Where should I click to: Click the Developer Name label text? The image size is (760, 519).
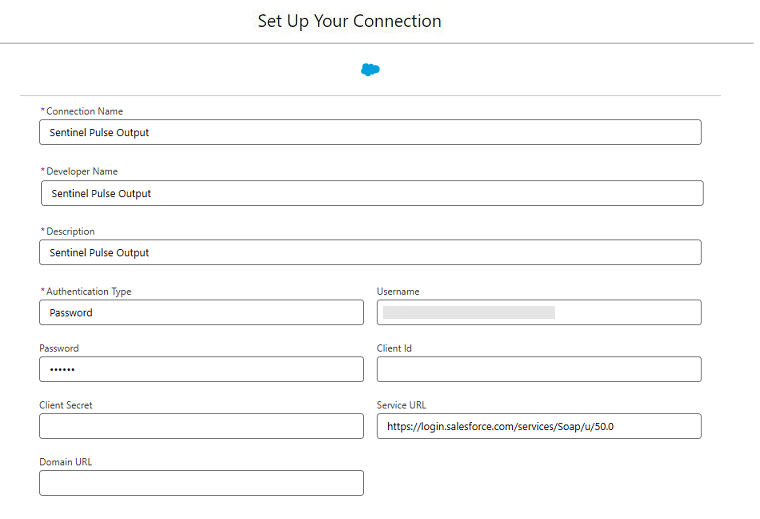[82, 171]
